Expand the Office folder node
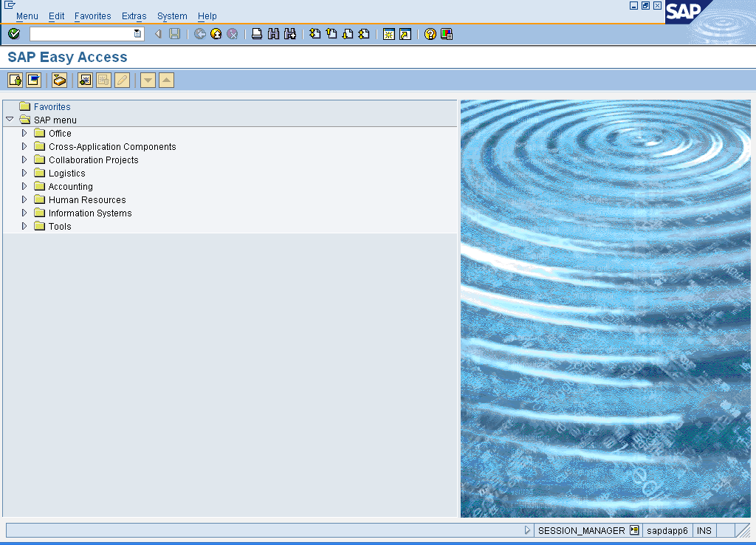Image resolution: width=756 pixels, height=545 pixels. click(x=24, y=133)
